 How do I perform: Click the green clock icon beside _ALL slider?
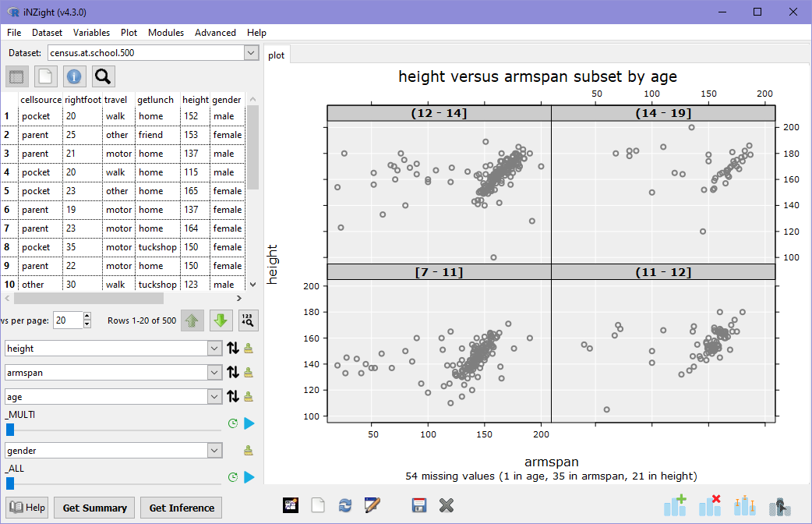231,476
